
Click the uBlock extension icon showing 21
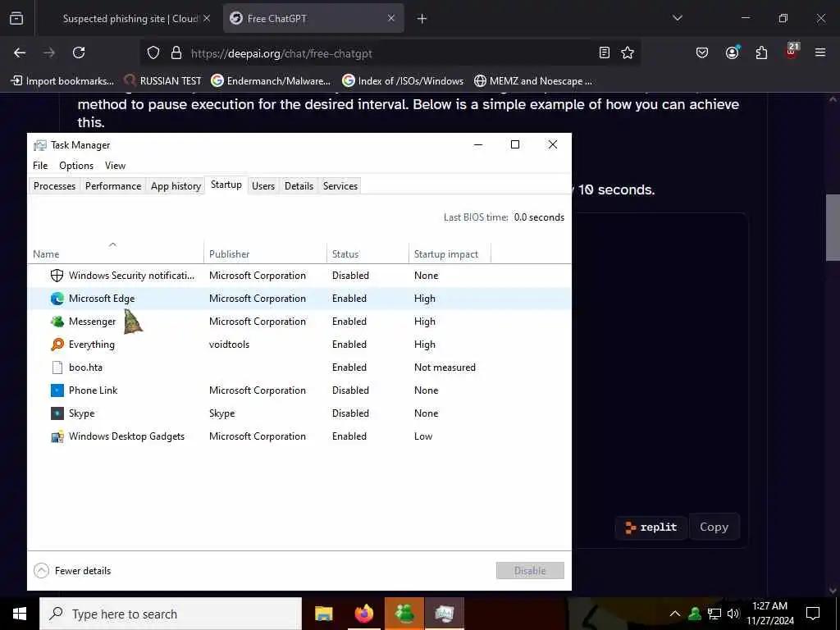[792, 52]
